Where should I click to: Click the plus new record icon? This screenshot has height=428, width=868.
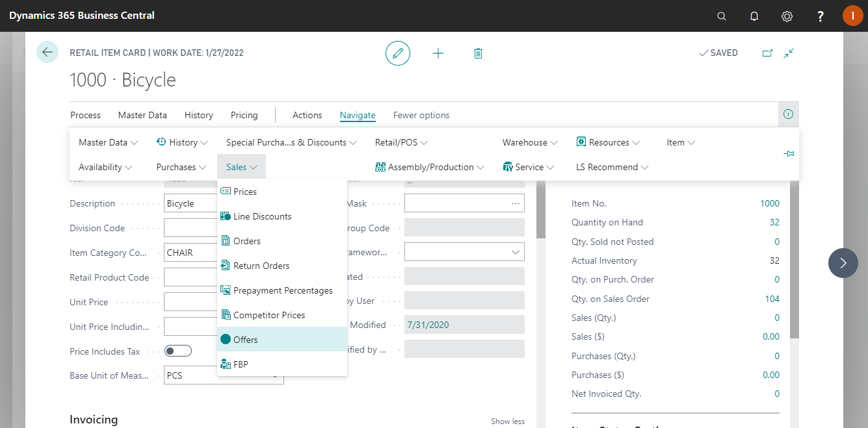438,53
